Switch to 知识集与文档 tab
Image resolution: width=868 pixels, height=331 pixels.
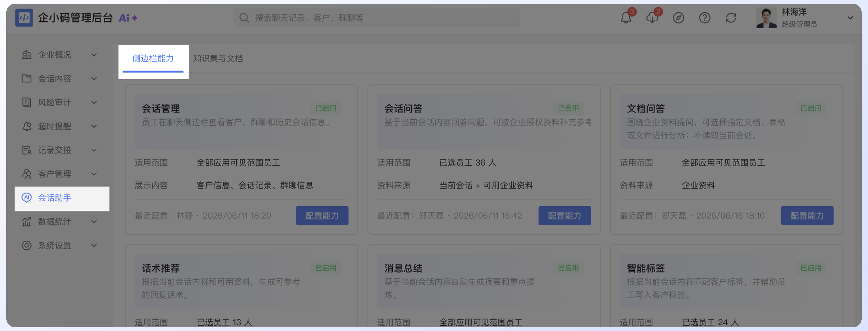[218, 58]
